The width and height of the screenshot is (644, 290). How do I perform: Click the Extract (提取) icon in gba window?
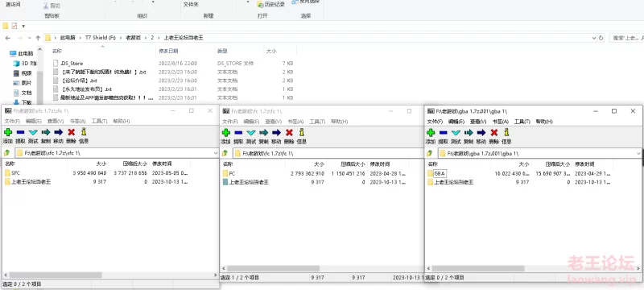coord(444,132)
